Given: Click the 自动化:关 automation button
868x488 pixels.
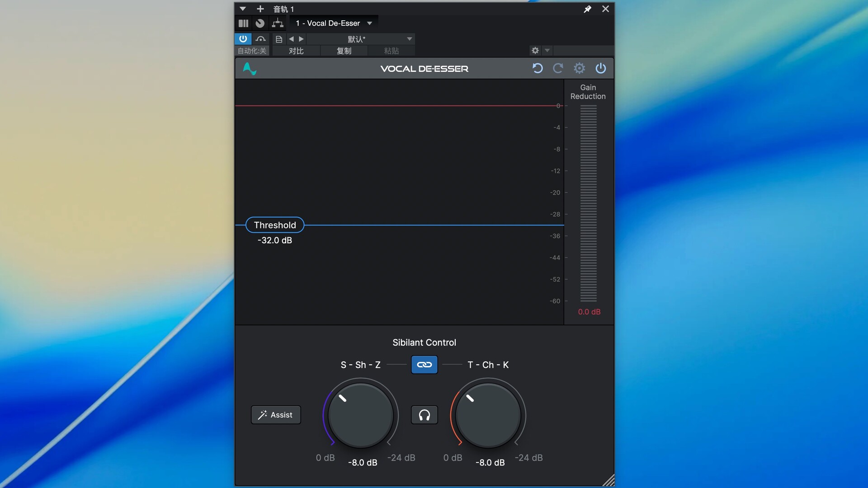Looking at the screenshot, I should tap(252, 51).
